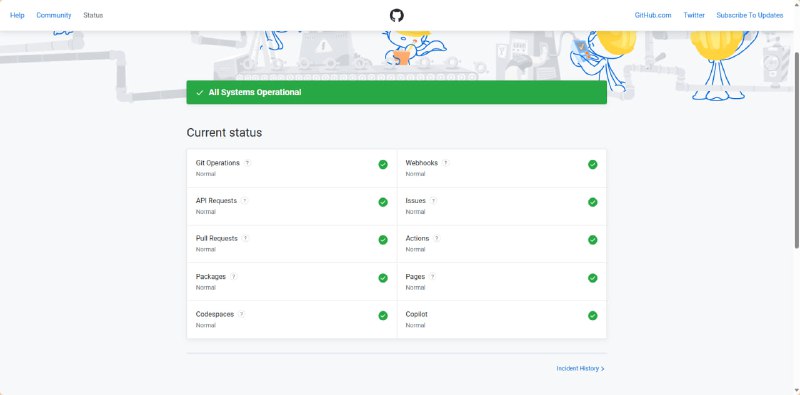The width and height of the screenshot is (800, 395).
Task: Click Git Operations help question mark
Action: 247,163
